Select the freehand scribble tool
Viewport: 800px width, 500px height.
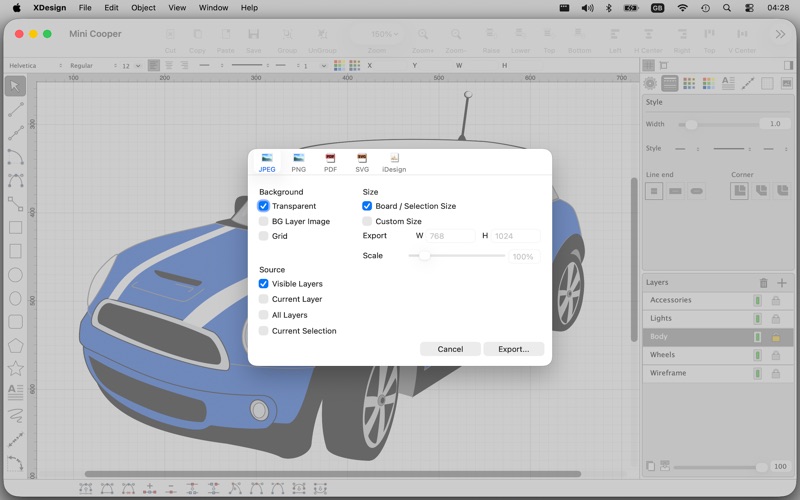click(x=15, y=415)
